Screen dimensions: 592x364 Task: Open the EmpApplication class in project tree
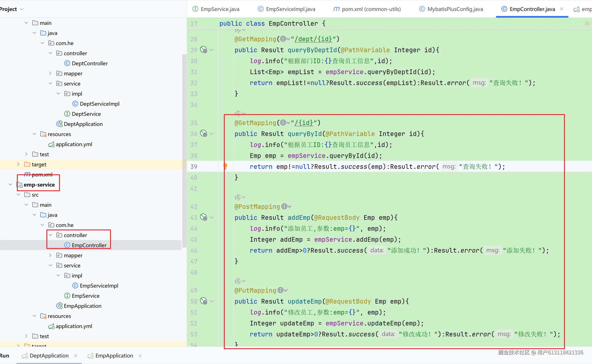click(x=82, y=306)
